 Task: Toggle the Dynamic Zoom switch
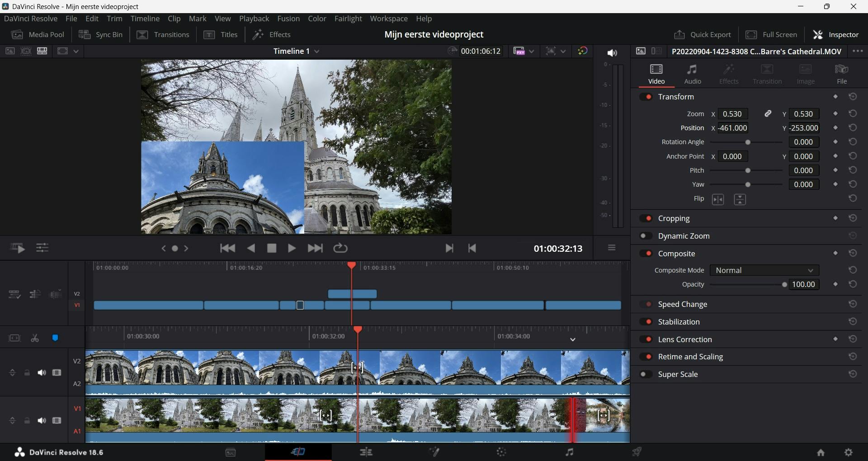(x=646, y=236)
